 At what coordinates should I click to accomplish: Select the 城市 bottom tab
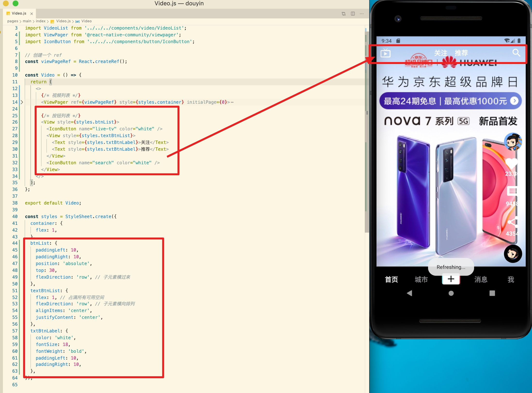(x=421, y=279)
